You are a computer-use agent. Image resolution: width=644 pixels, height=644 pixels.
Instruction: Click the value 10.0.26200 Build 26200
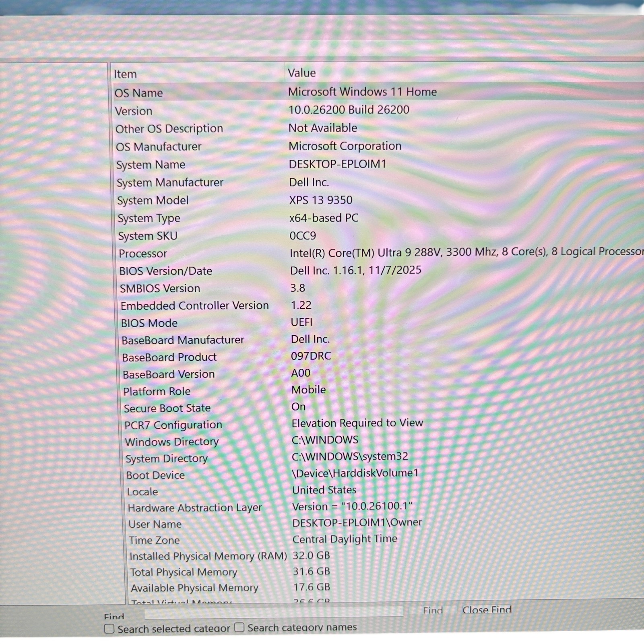pyautogui.click(x=349, y=110)
